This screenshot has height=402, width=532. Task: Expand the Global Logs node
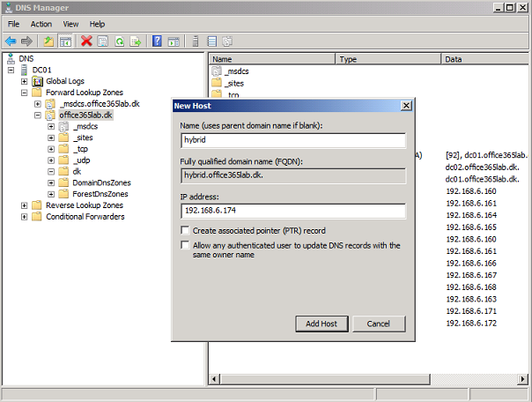pos(24,81)
